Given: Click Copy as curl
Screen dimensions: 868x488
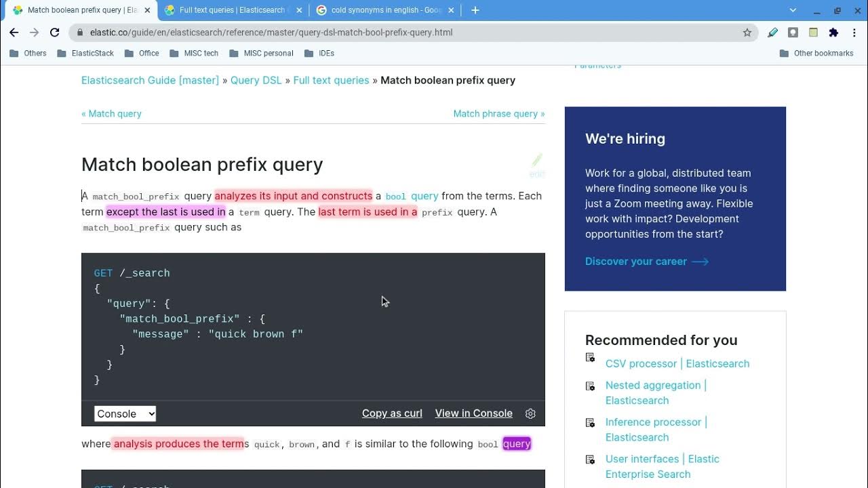Looking at the screenshot, I should coord(392,413).
